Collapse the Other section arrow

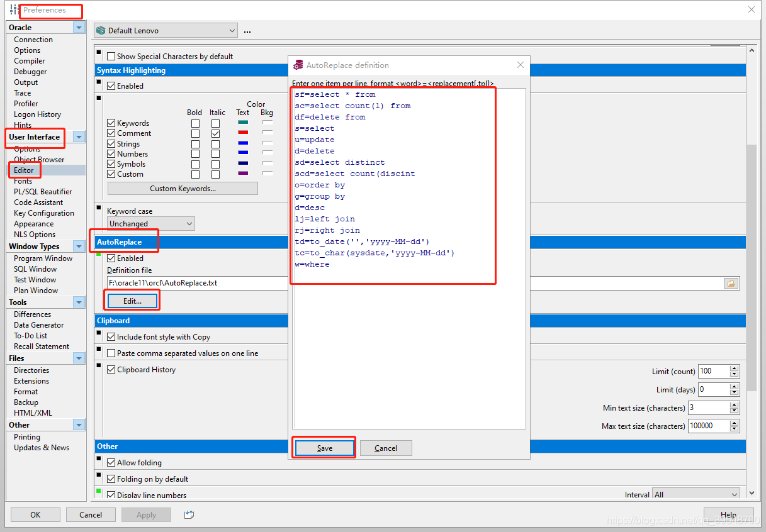coord(79,425)
